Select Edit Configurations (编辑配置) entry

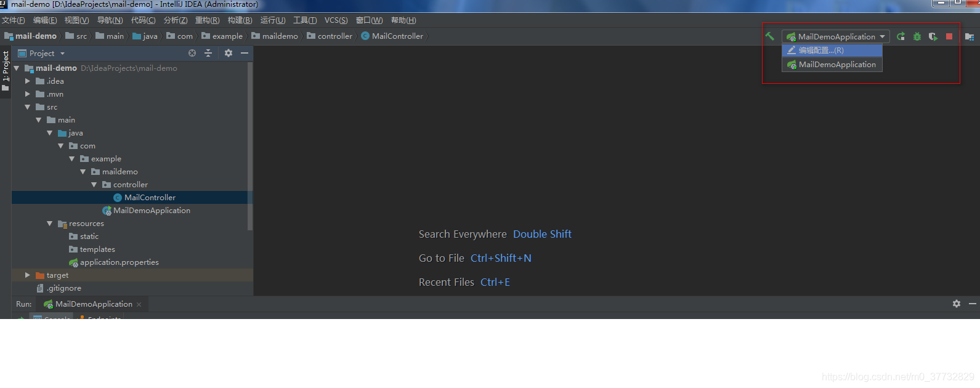coord(832,50)
